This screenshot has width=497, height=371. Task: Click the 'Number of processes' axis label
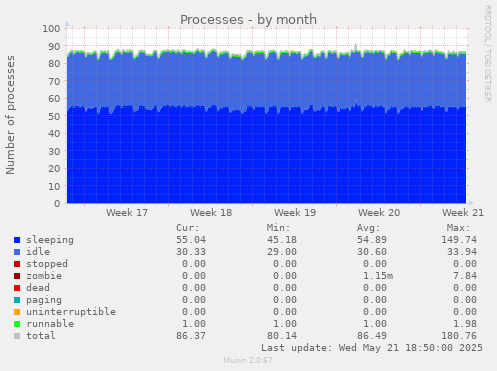click(x=10, y=115)
